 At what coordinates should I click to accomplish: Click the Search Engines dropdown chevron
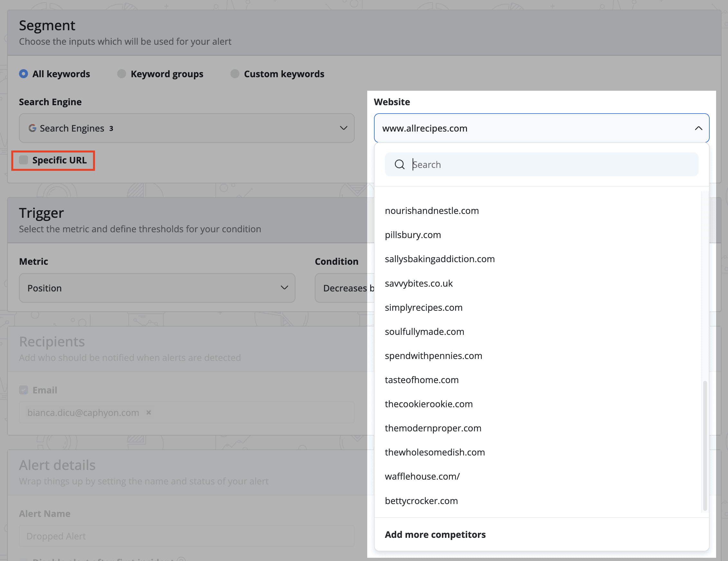point(343,128)
